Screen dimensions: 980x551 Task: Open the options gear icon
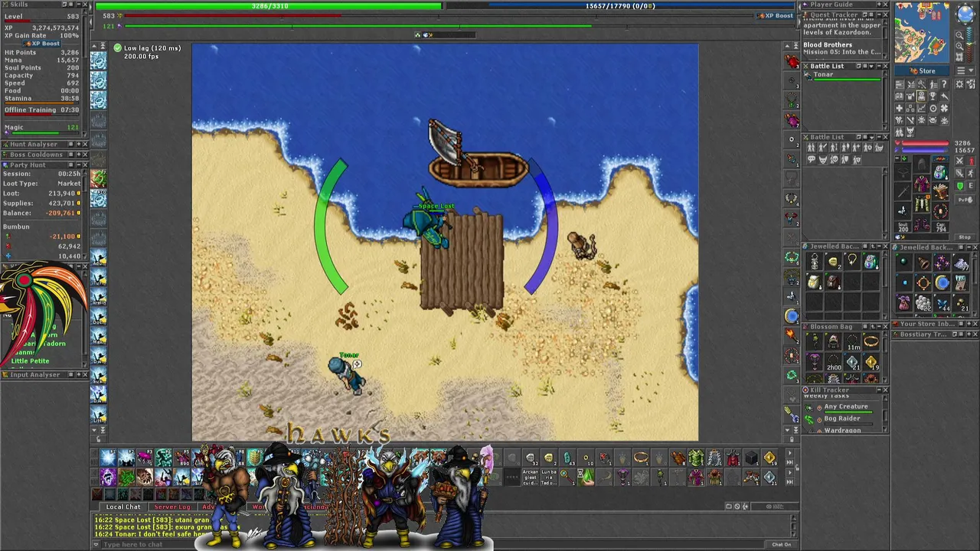959,84
